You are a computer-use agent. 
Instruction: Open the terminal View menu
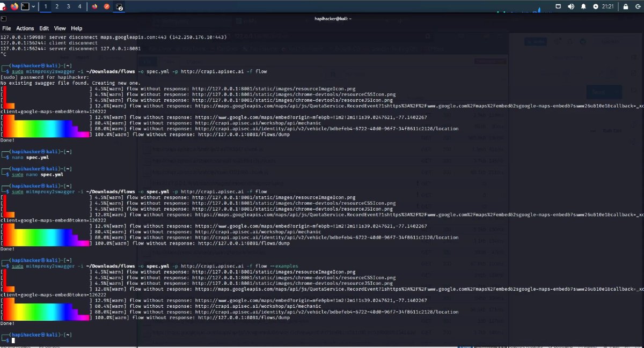[x=60, y=28]
